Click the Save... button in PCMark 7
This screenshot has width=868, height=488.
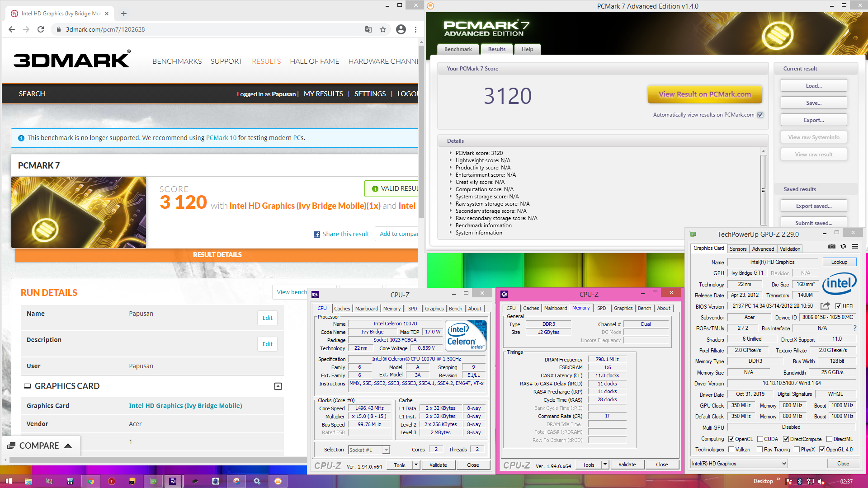pos(814,103)
